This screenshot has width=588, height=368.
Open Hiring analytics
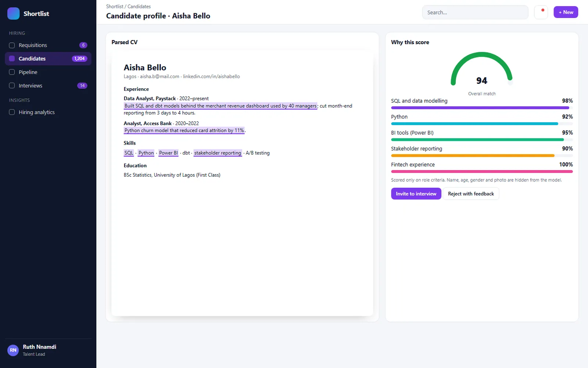[48, 112]
